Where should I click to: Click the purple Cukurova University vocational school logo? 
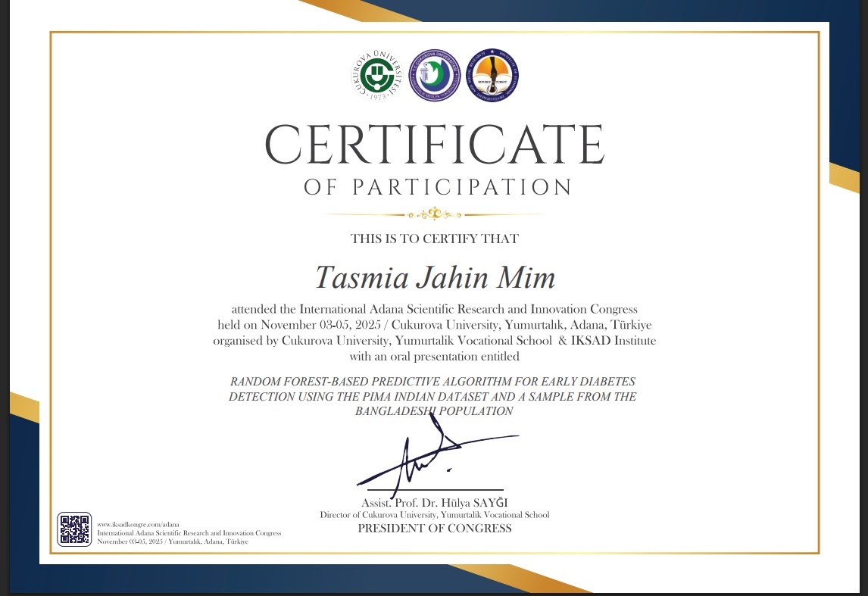435,75
